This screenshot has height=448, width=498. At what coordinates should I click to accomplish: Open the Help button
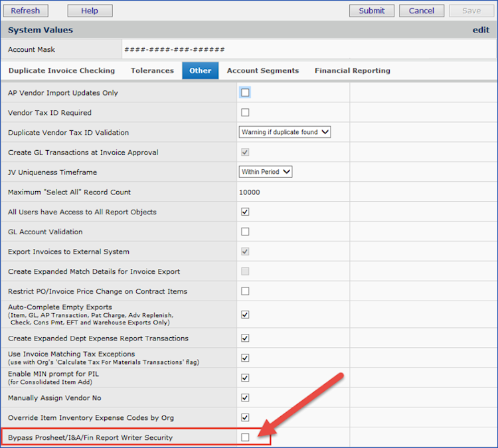[90, 11]
